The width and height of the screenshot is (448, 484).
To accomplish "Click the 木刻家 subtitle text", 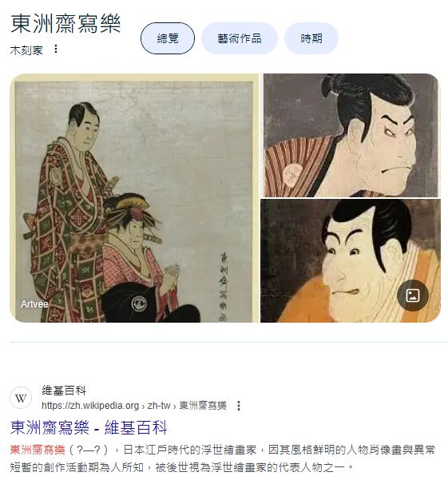I will click(x=26, y=50).
